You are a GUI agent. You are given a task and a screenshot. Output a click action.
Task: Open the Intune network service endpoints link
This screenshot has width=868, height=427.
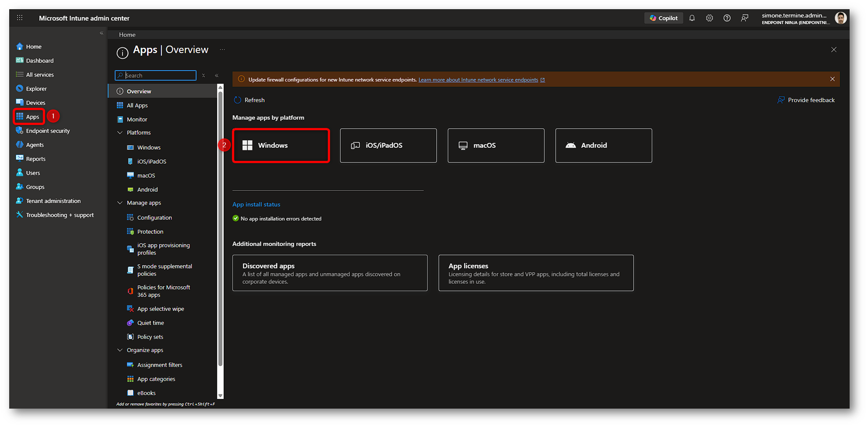[x=478, y=80]
